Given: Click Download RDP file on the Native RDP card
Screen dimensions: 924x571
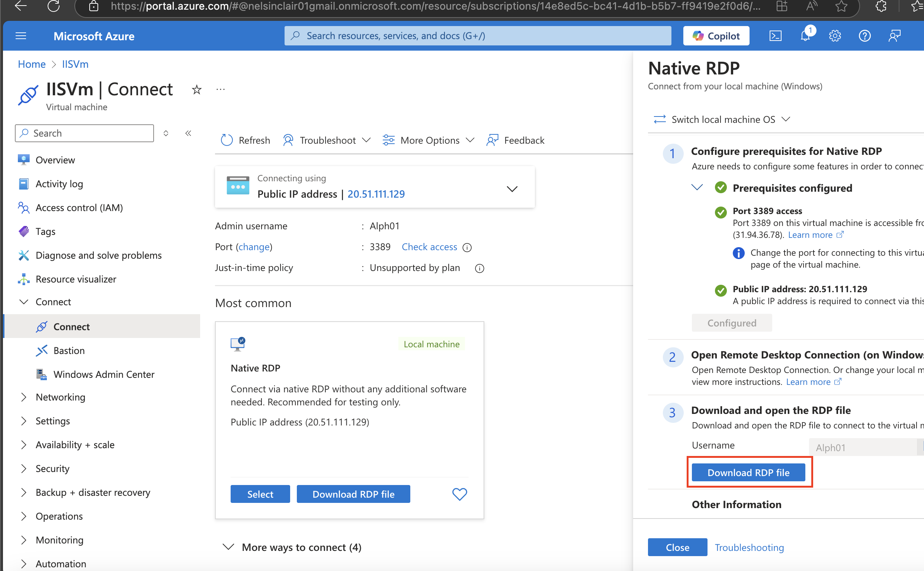Looking at the screenshot, I should [353, 494].
